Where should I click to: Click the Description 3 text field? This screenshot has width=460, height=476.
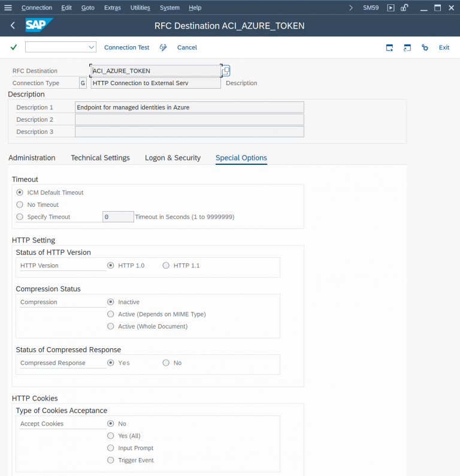tap(189, 131)
